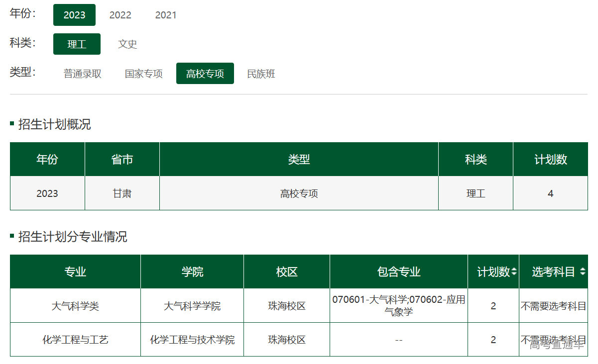Sort by 计划数 using sort arrows
Viewport: 598px width, 364px height.
pyautogui.click(x=514, y=272)
